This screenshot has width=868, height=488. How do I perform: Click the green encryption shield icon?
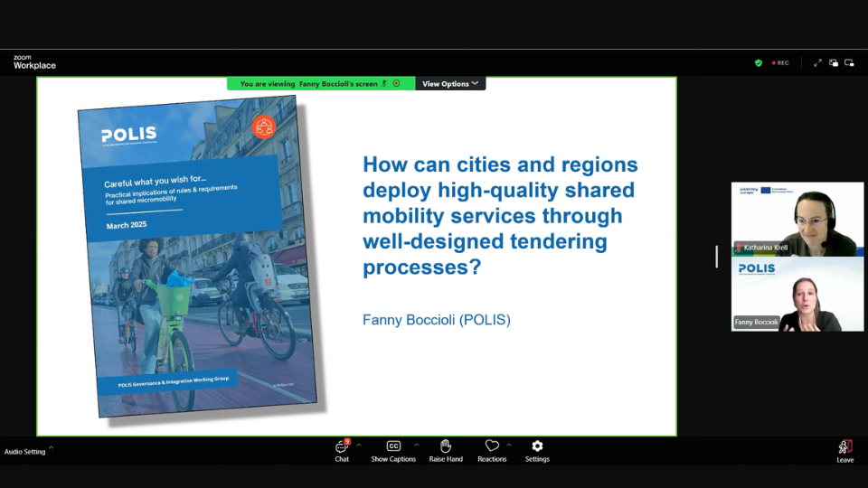759,63
